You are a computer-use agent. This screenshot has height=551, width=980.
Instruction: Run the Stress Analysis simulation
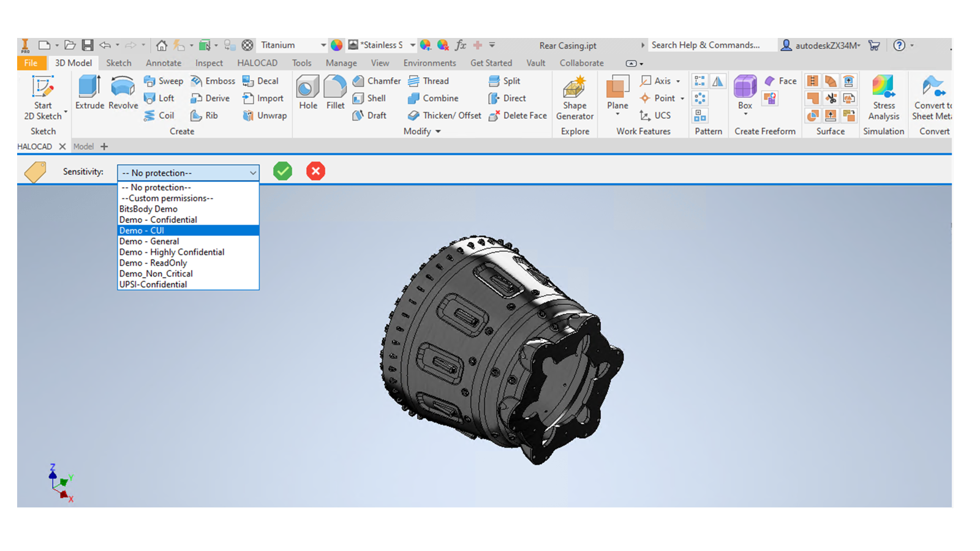tap(884, 98)
